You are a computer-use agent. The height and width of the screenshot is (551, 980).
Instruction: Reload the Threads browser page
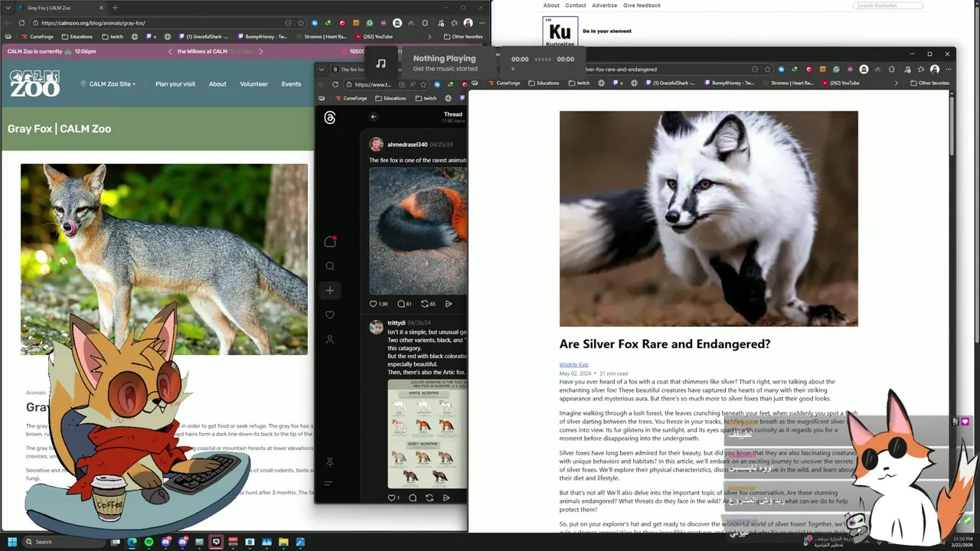click(x=335, y=84)
